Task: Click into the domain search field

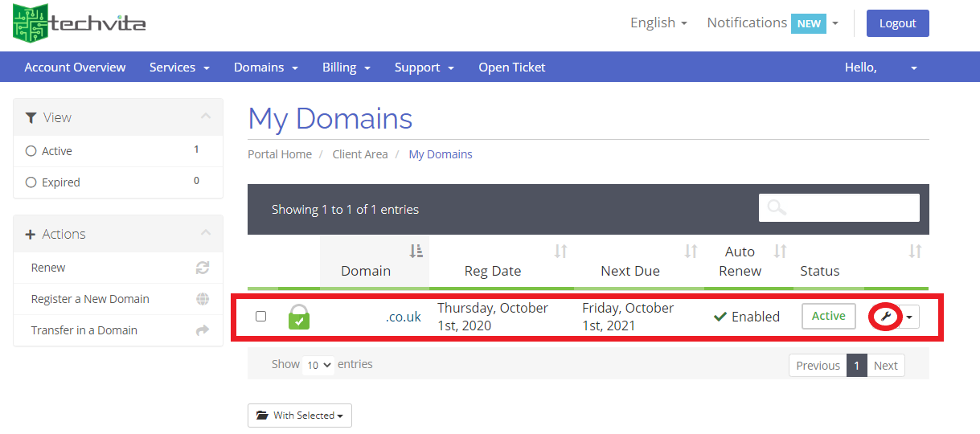Action: click(x=839, y=207)
